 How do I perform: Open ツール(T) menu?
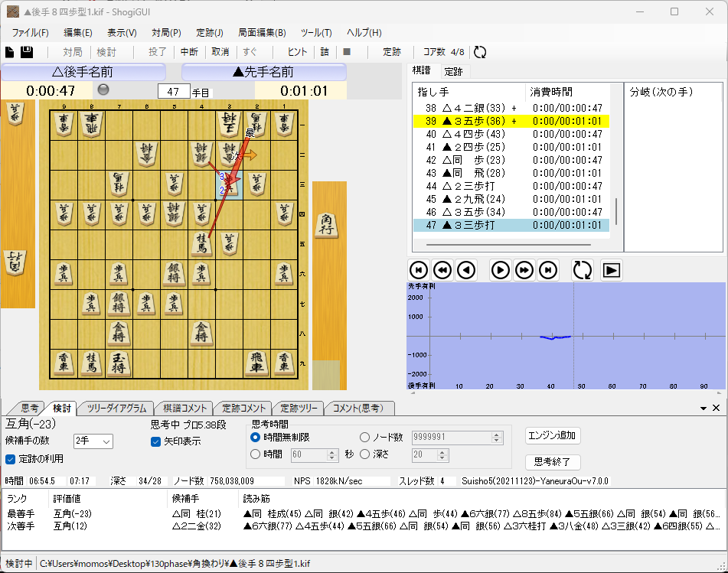pyautogui.click(x=316, y=32)
